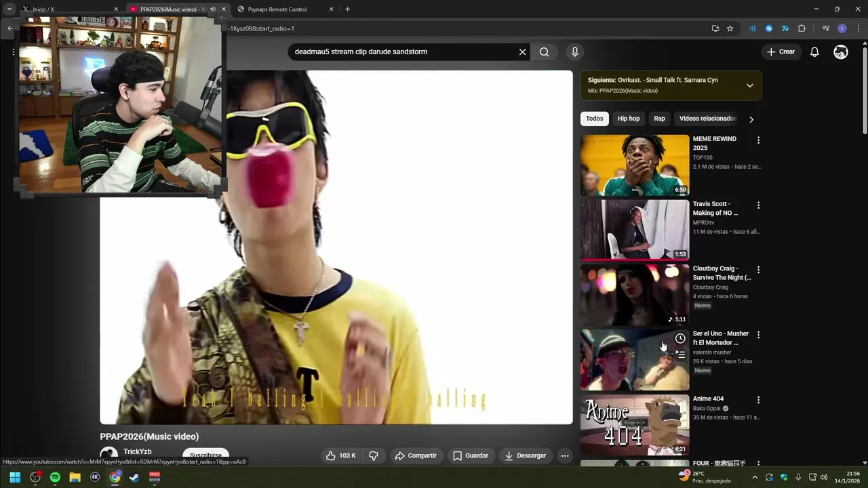Show more filter chips with right arrow

point(751,119)
